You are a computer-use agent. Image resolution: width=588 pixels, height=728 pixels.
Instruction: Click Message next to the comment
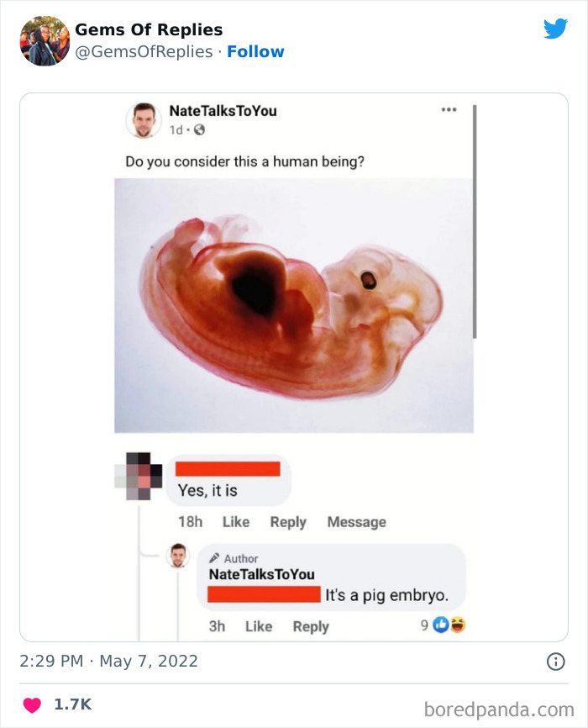pos(358,521)
